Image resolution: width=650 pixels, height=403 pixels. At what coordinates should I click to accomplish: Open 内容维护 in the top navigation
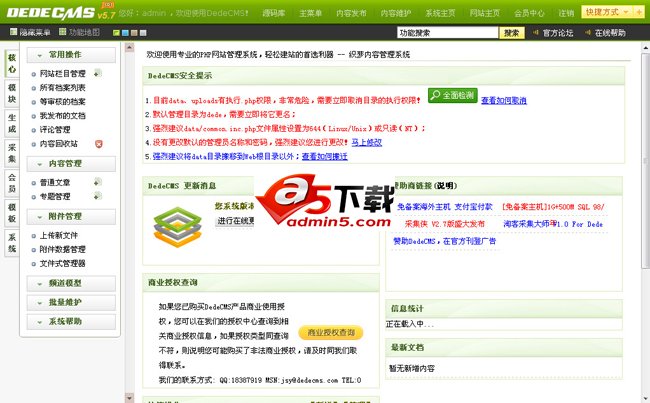click(x=396, y=13)
